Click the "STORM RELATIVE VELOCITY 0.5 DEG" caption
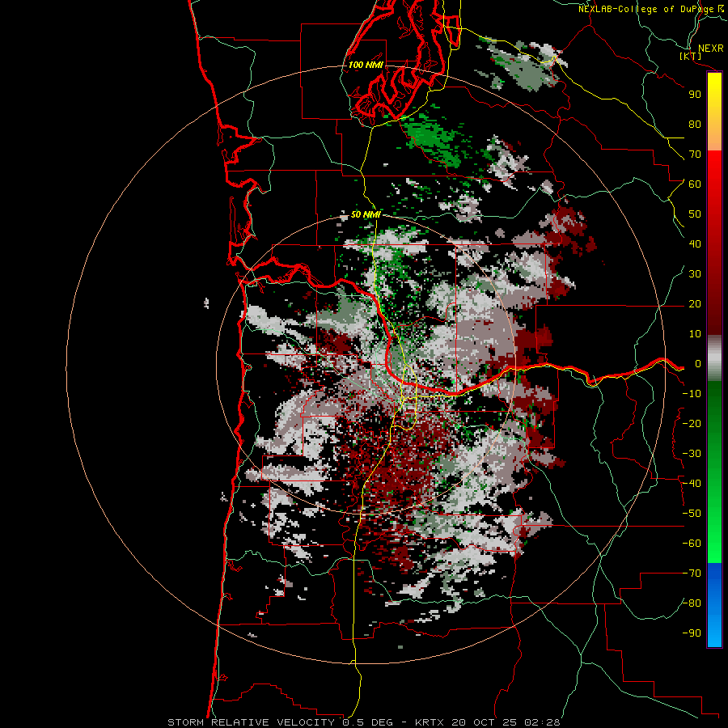 pyautogui.click(x=280, y=722)
